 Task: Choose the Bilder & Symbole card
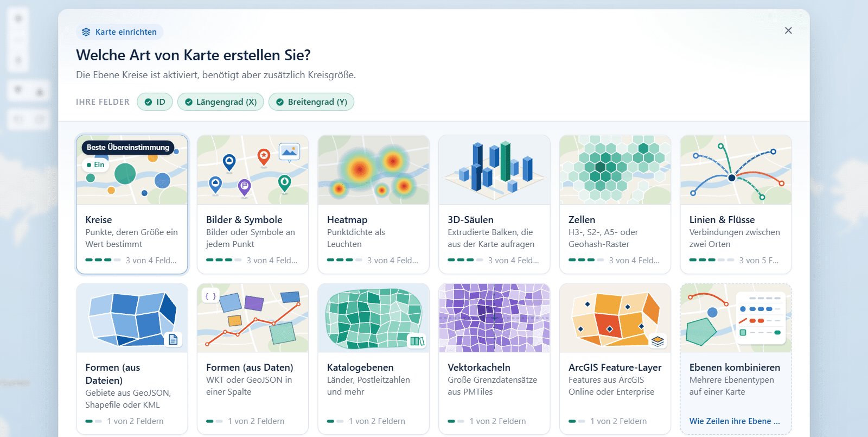click(253, 204)
